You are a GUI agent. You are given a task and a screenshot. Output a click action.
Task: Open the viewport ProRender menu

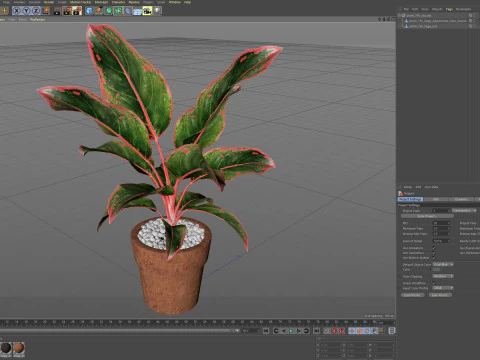(37, 20)
